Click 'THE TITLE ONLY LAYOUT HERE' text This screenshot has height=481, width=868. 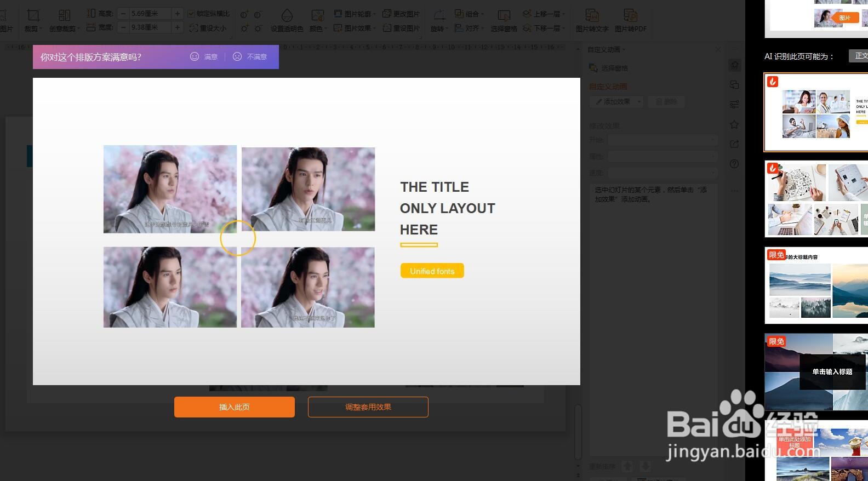coord(448,208)
